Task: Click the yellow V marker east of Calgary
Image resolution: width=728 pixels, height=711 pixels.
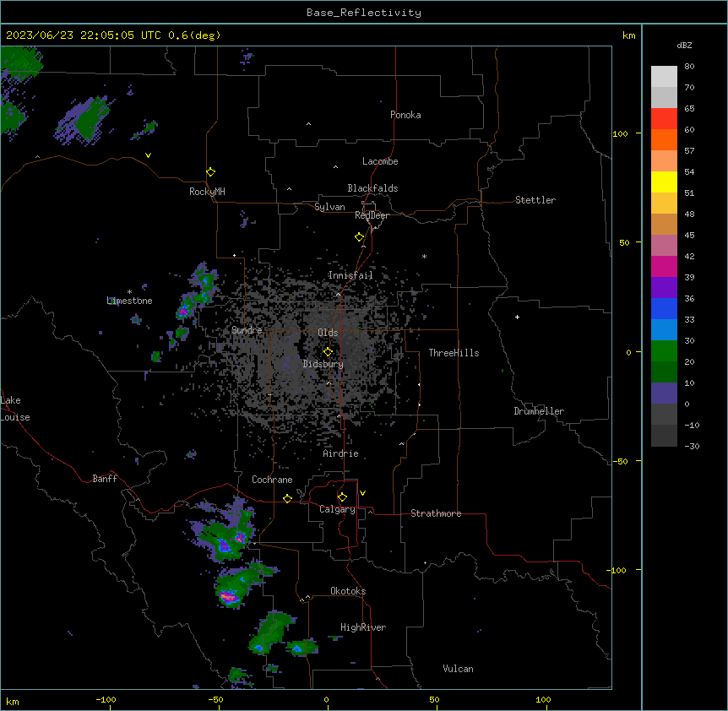Action: click(362, 493)
